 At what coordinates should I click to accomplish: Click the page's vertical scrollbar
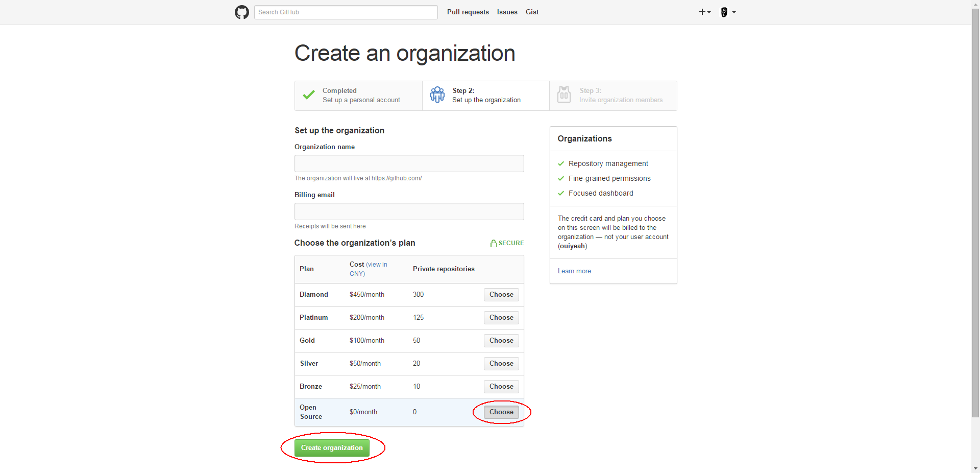pyautogui.click(x=976, y=213)
